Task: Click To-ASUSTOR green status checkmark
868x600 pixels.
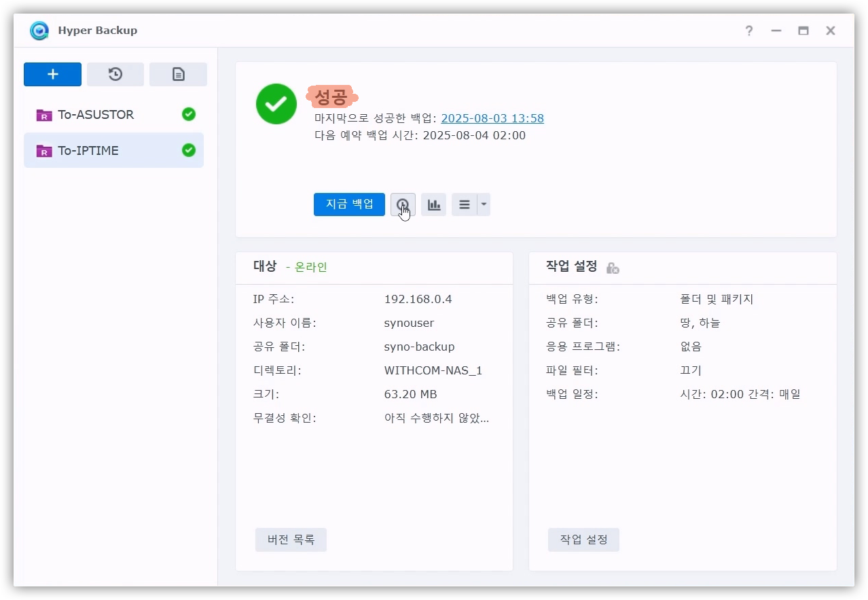Action: coord(189,115)
